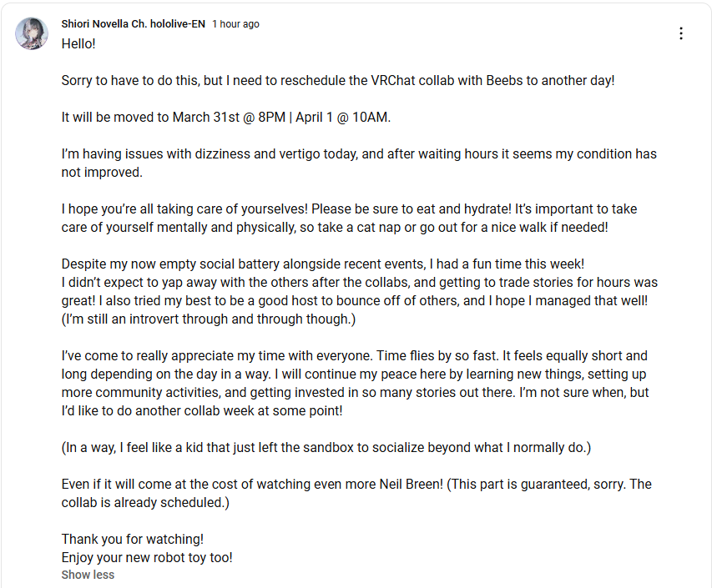The width and height of the screenshot is (712, 588).
Task: Open the '1 hour ago' timestamp link
Action: (235, 24)
